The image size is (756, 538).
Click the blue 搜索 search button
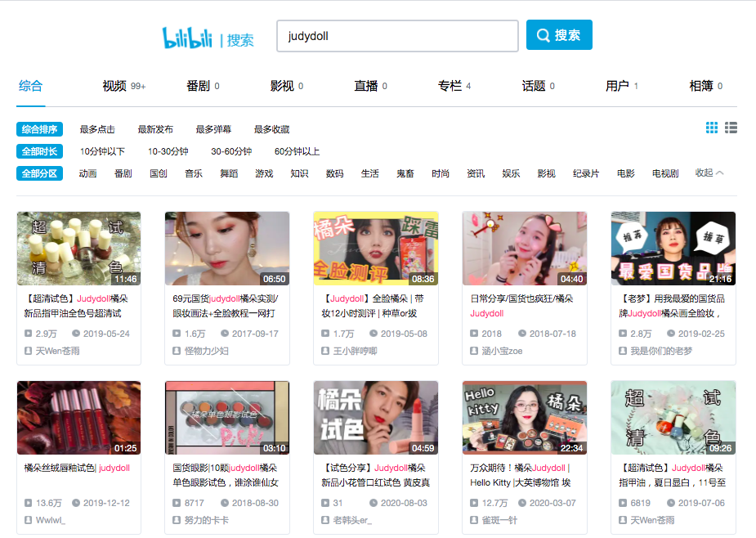pyautogui.click(x=558, y=35)
